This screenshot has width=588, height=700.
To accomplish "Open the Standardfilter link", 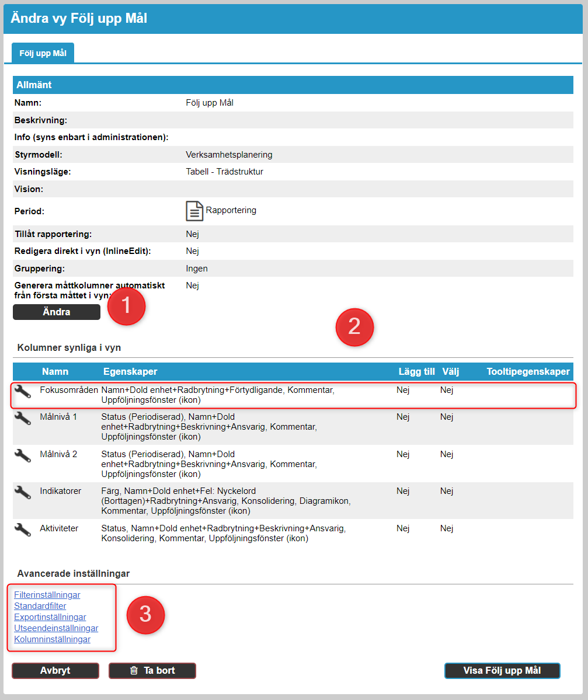I will click(40, 606).
